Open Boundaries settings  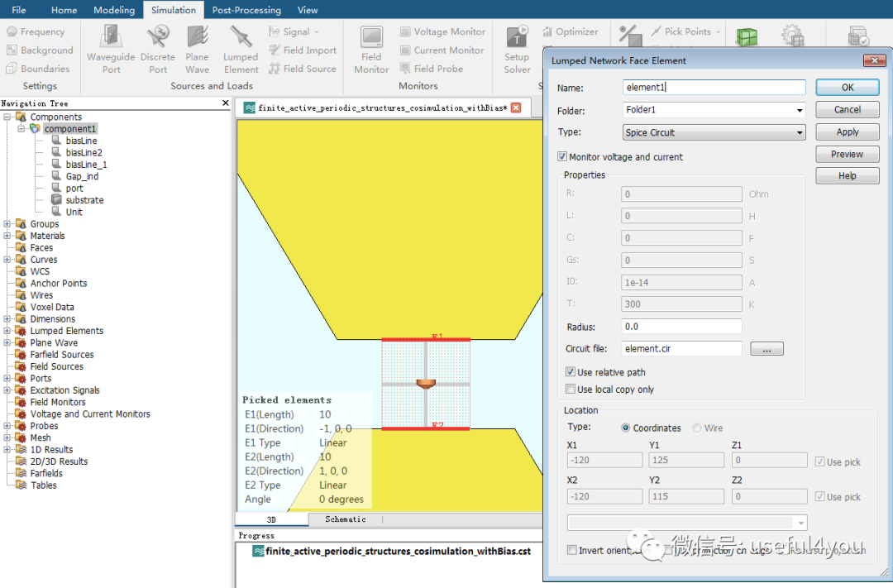click(x=37, y=69)
